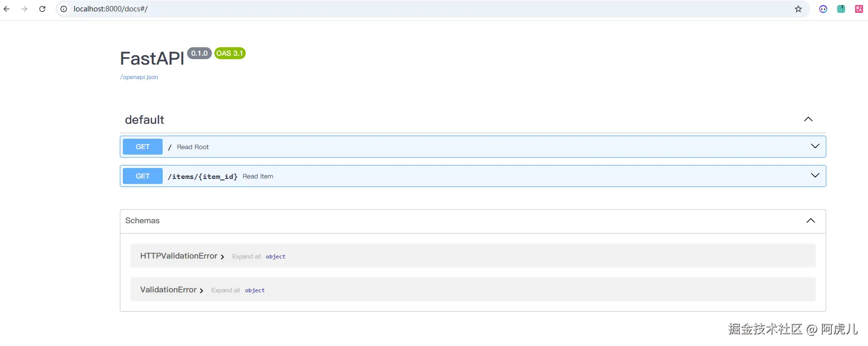Click the /items/{item_id} path text

pyautogui.click(x=202, y=176)
